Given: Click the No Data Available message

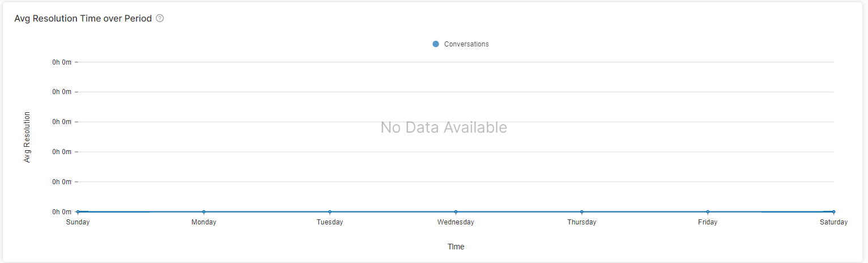Looking at the screenshot, I should click(x=444, y=127).
